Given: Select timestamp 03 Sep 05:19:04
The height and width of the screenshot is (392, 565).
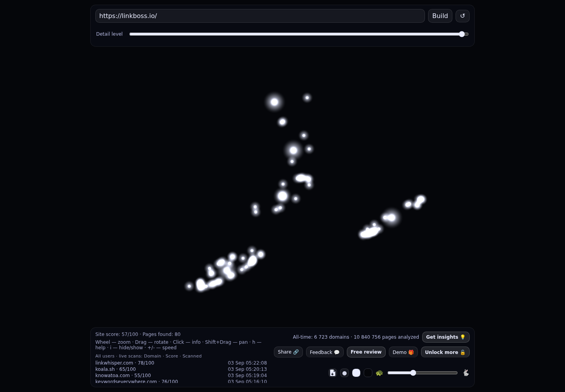Looking at the screenshot, I should click(247, 376).
